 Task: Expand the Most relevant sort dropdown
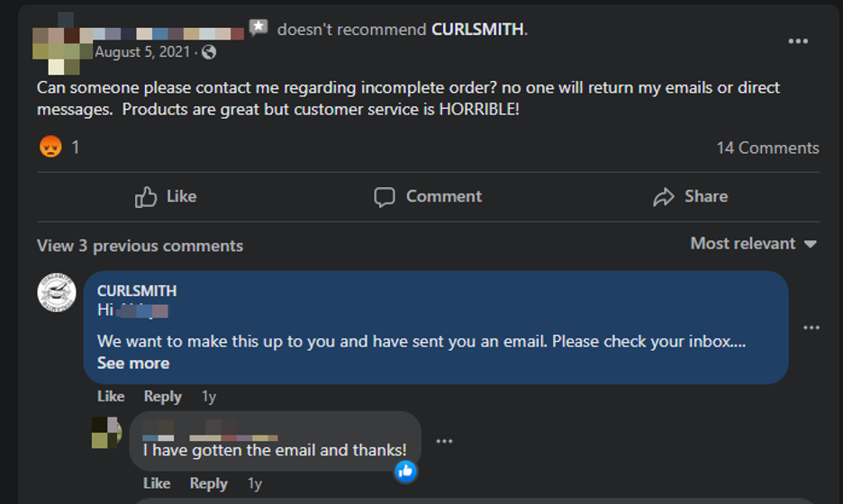(753, 244)
